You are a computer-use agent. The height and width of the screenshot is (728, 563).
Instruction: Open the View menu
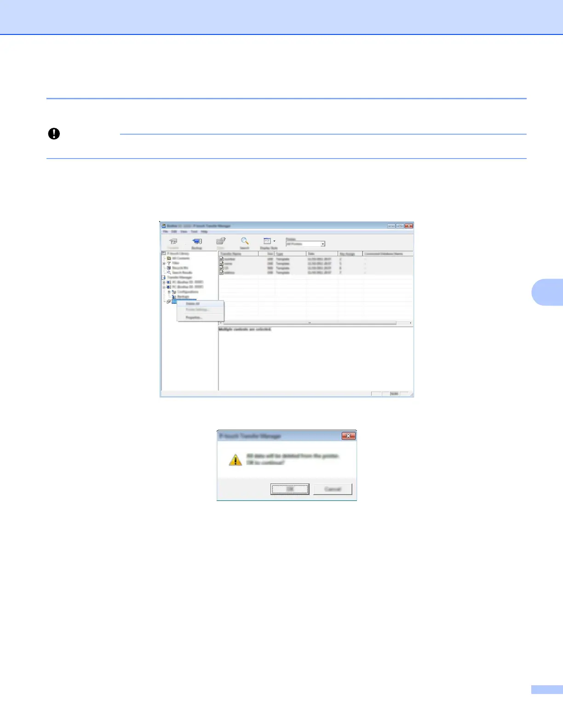pyautogui.click(x=184, y=232)
